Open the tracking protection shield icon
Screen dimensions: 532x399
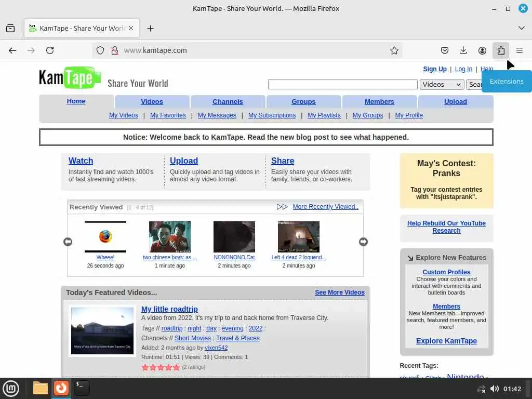[x=100, y=50]
